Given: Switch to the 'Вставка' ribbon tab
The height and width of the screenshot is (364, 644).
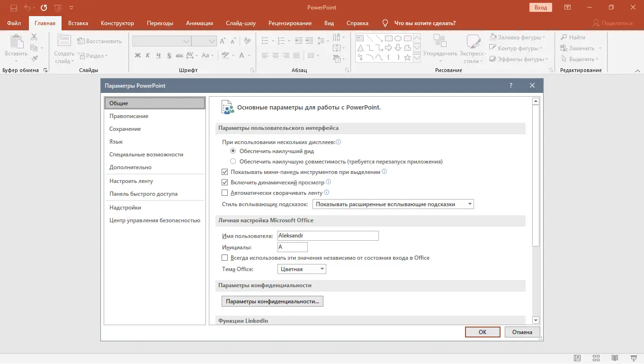Looking at the screenshot, I should [78, 23].
